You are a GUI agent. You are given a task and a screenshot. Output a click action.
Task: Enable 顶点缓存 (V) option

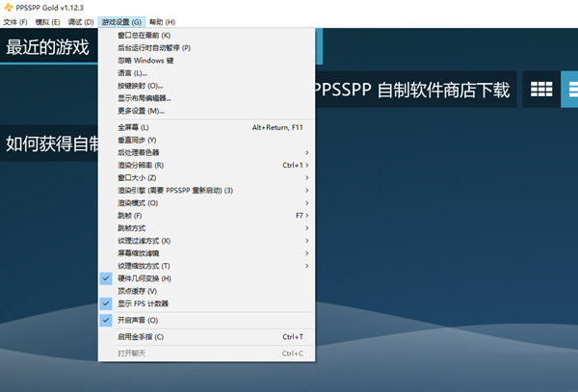coord(137,291)
